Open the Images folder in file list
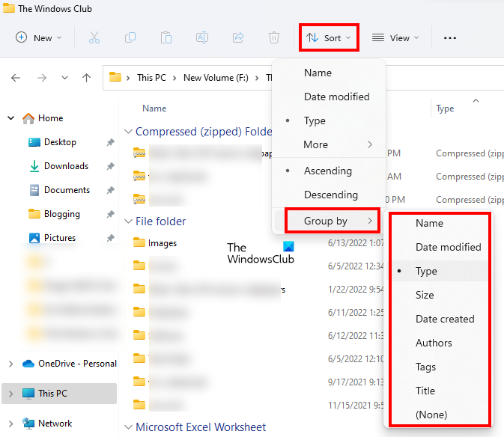 click(162, 243)
